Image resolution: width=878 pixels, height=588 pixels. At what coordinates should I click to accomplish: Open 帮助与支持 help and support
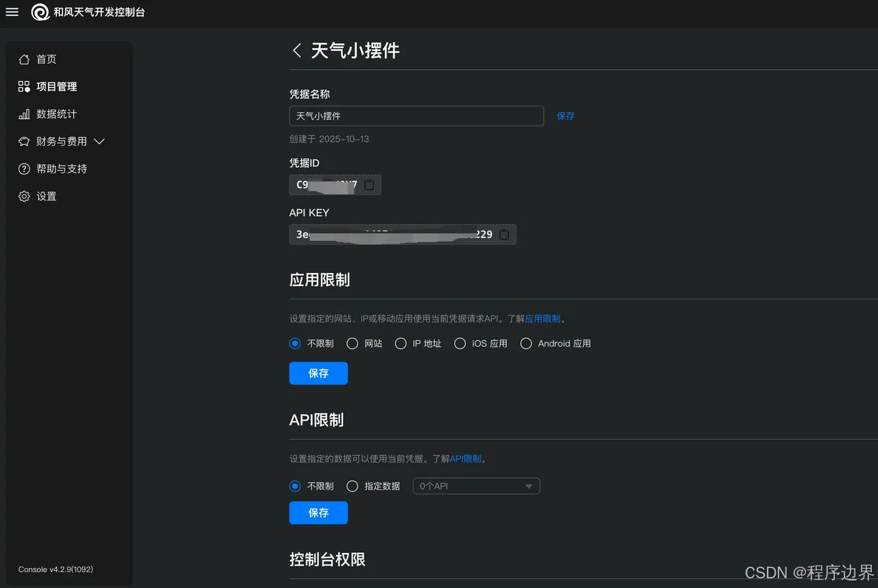[x=24, y=169]
